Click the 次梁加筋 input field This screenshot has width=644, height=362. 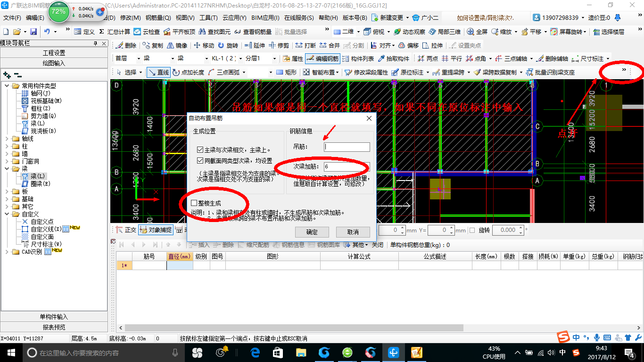tap(347, 166)
